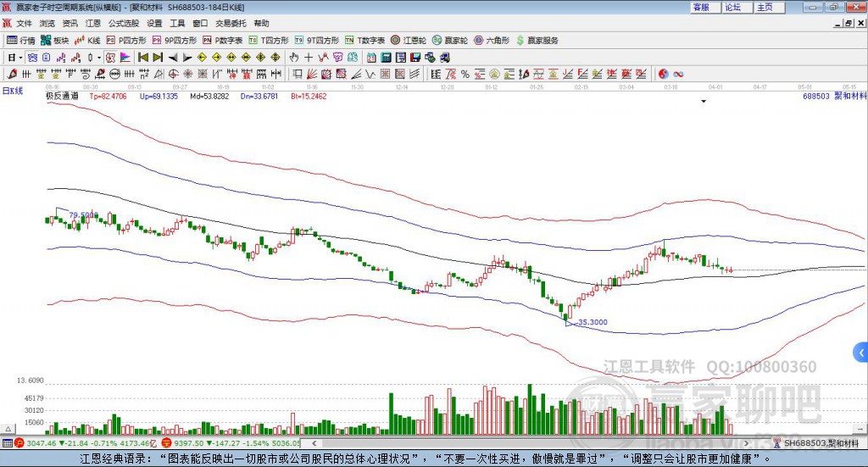Step chart right with black arrow

[x=187, y=58]
